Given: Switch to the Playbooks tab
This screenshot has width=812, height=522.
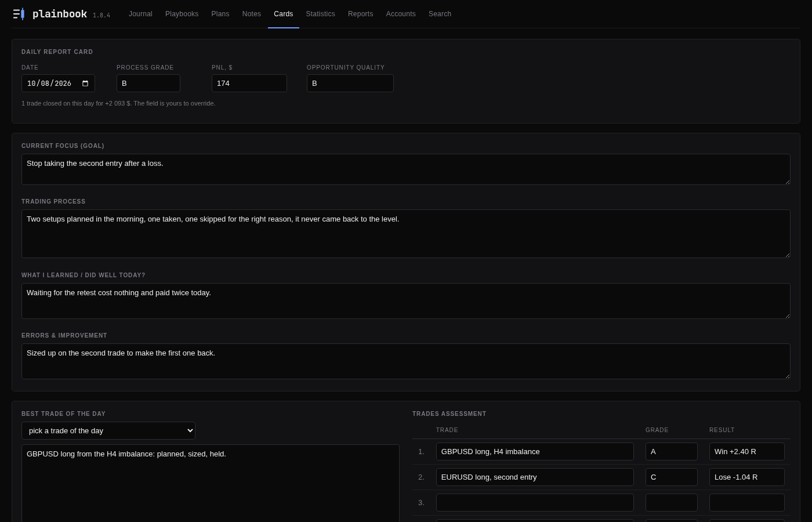Looking at the screenshot, I should pos(182,14).
